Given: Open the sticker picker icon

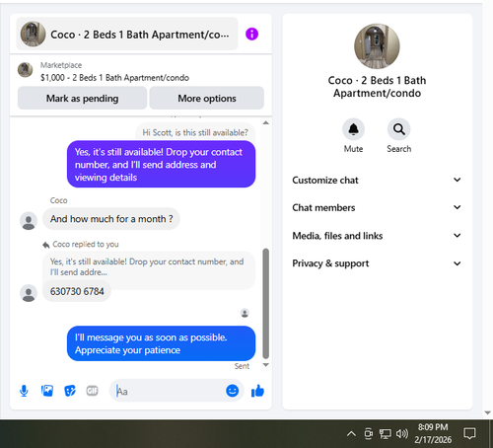Looking at the screenshot, I should [x=70, y=391].
